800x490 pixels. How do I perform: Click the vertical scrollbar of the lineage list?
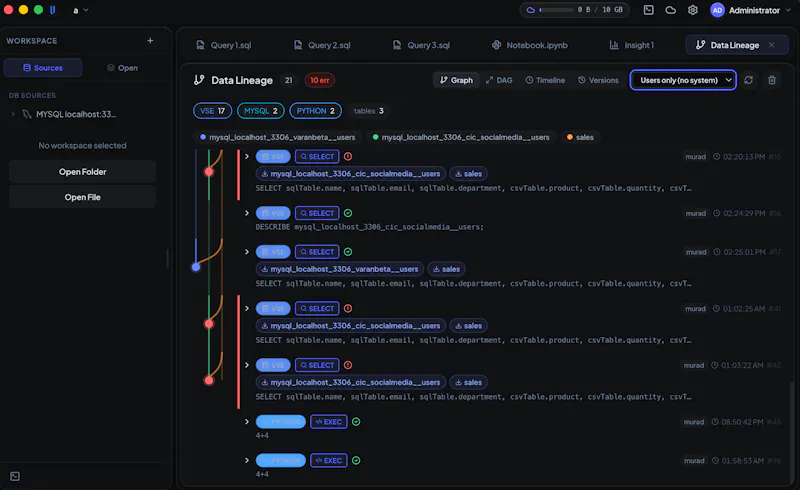coord(791,431)
